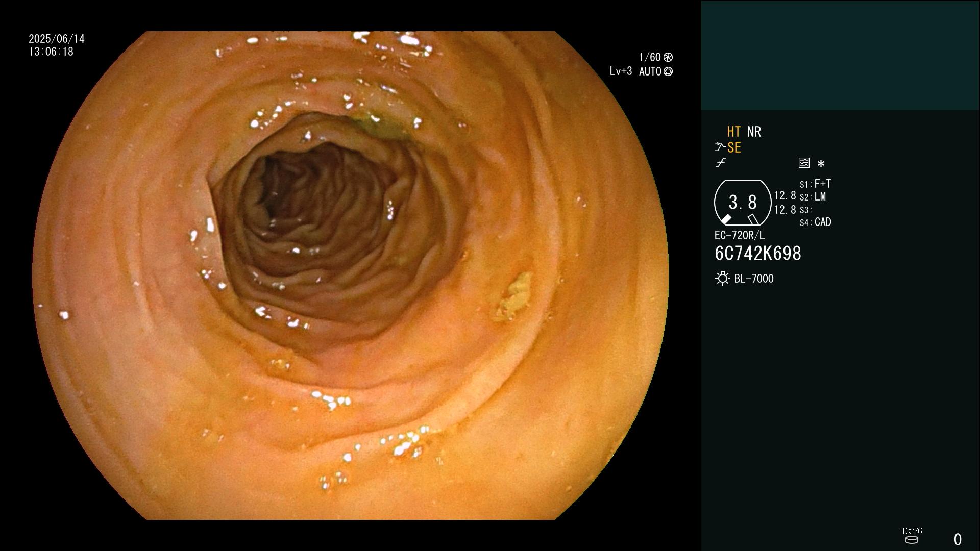
Task: Click the 12.8 value beside S2
Action: coord(785,195)
